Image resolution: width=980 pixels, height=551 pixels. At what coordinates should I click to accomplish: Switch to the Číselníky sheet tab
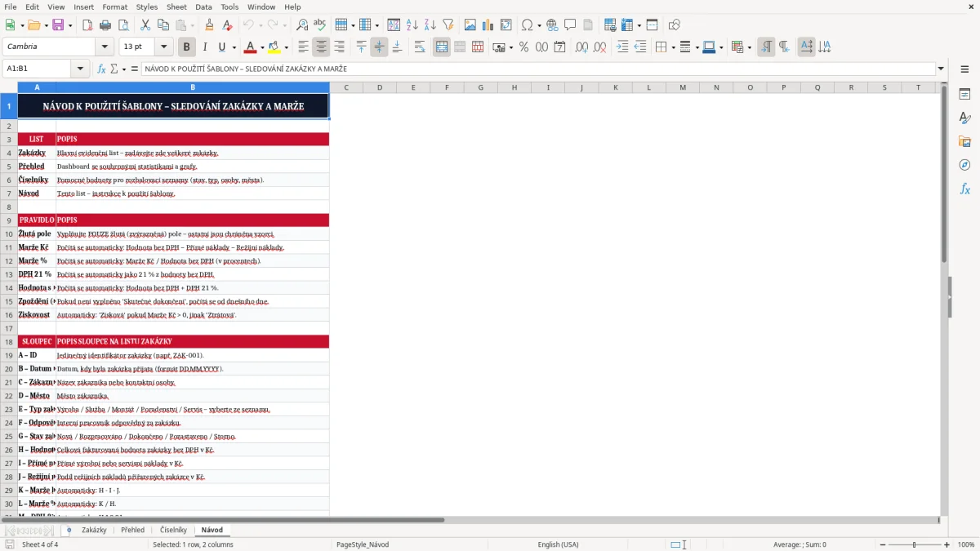coord(173,531)
